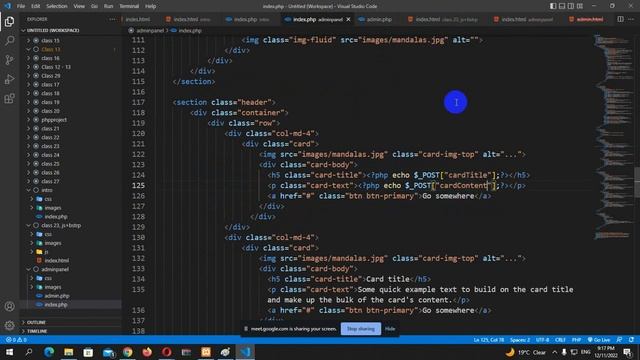Open Opera browser from the taskbar
This screenshot has width=640, height=360.
167,352
